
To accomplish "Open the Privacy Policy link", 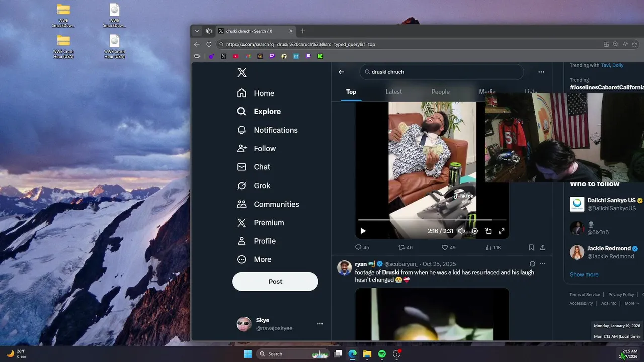I will coord(621,295).
